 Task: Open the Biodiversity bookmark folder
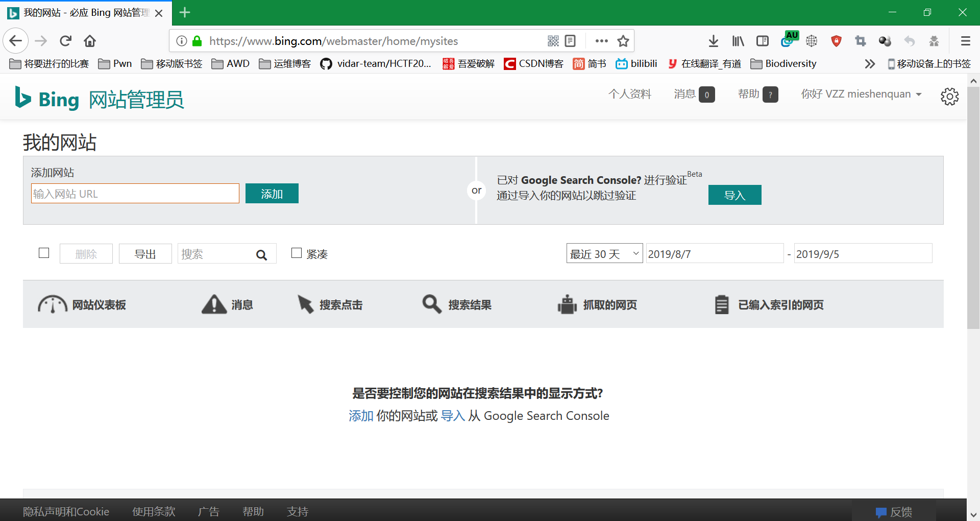point(783,64)
